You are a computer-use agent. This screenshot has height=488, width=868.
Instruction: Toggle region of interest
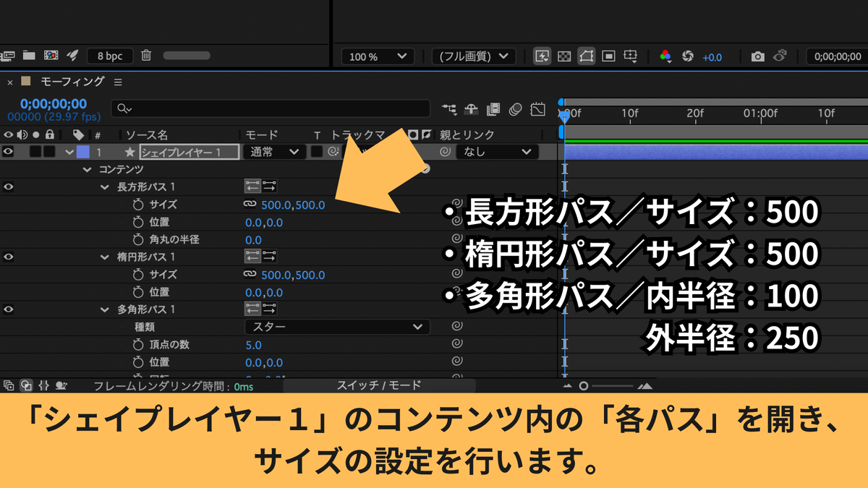[608, 56]
